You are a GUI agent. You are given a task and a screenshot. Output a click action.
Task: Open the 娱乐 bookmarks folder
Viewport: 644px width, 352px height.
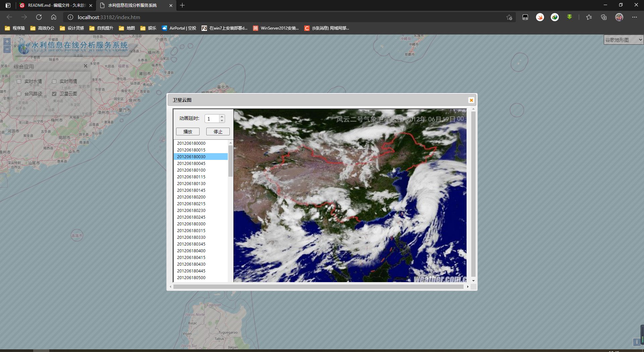coord(148,28)
